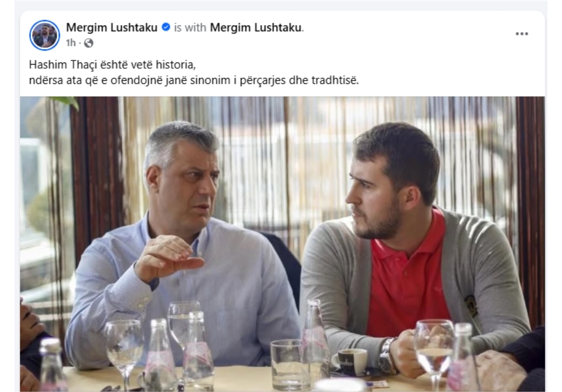The height and width of the screenshot is (392, 562).
Task: Click the green plant leaf in the photo corner
Action: (x=68, y=102)
